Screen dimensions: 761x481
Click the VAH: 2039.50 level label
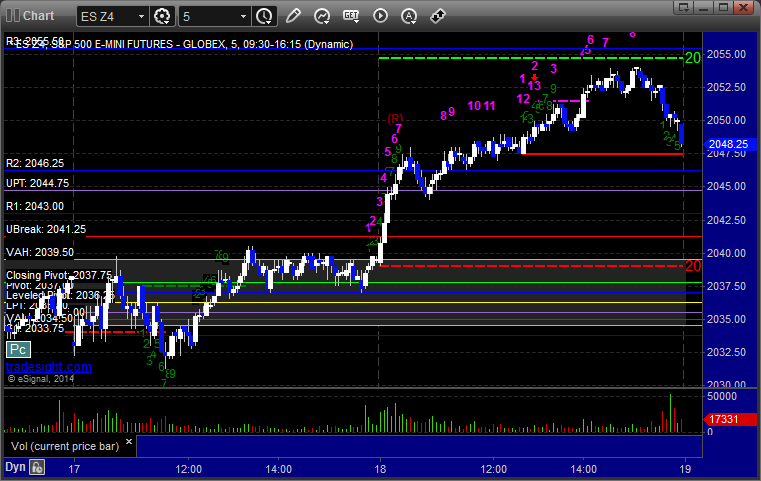point(40,253)
